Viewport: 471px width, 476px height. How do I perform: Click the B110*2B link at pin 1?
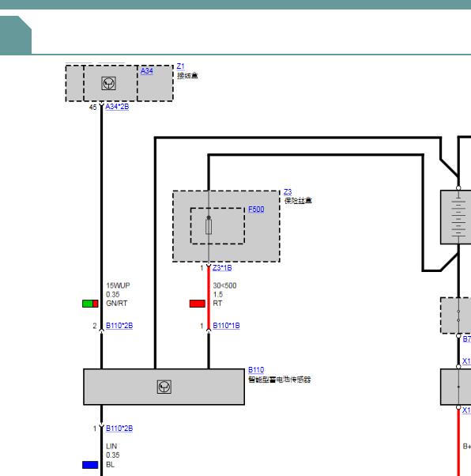[119, 429]
